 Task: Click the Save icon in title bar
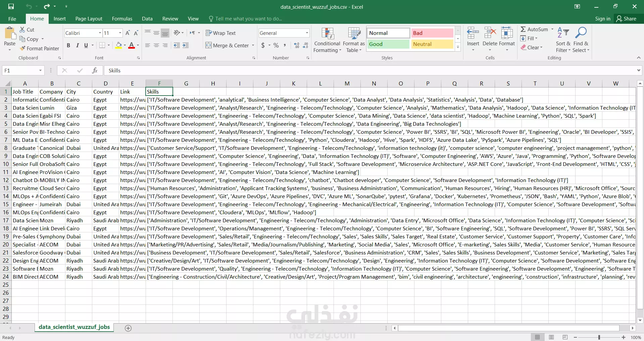(x=11, y=6)
